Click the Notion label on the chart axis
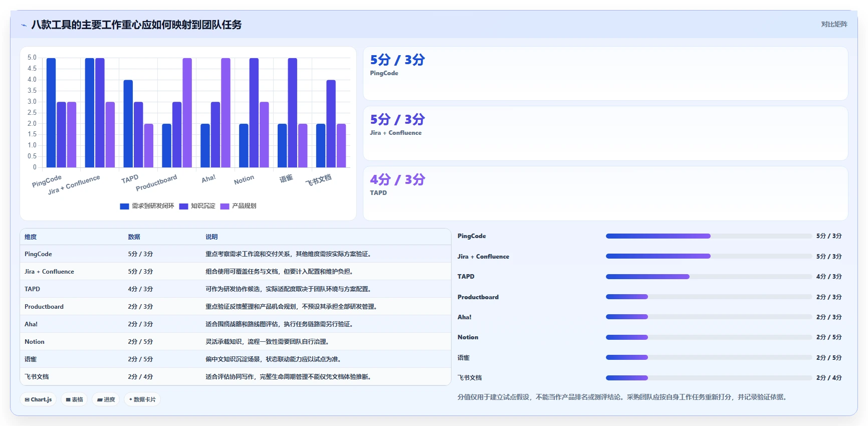The height and width of the screenshot is (426, 868). click(x=244, y=179)
